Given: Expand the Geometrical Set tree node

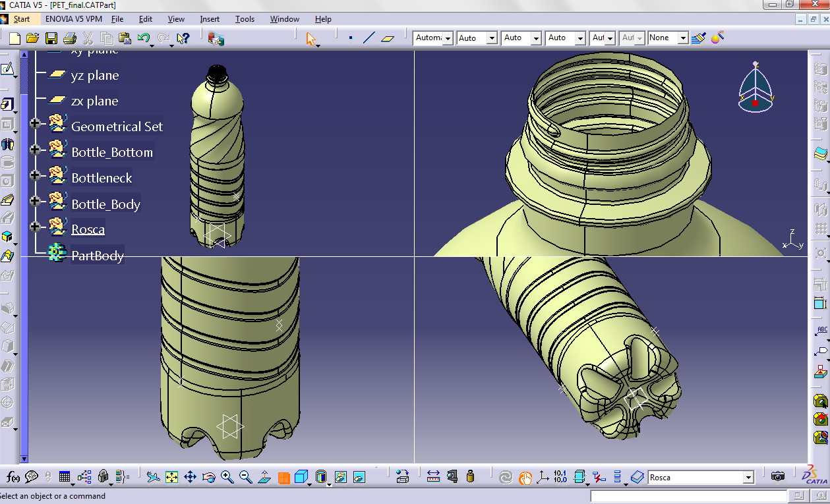Looking at the screenshot, I should [35, 123].
